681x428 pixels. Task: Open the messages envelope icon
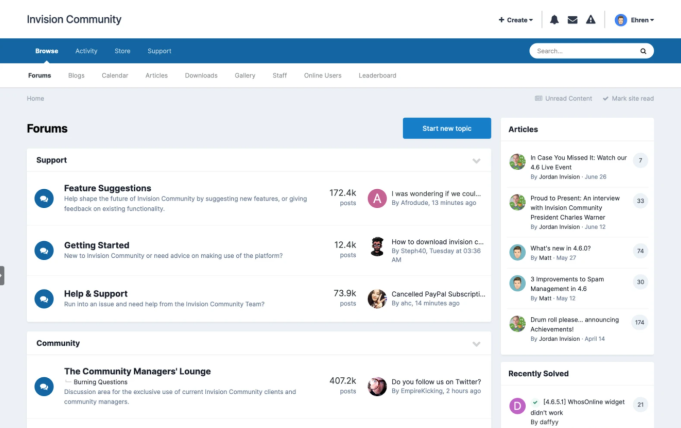pos(572,19)
